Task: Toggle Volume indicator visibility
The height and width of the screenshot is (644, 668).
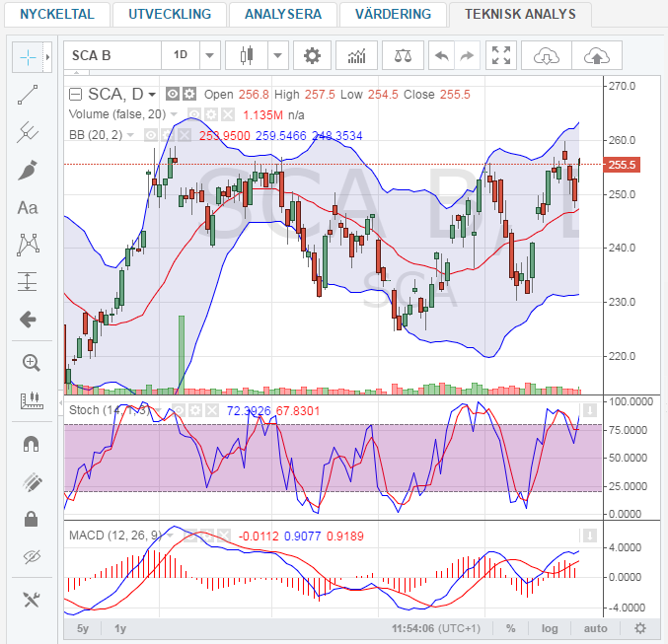Action: [194, 114]
